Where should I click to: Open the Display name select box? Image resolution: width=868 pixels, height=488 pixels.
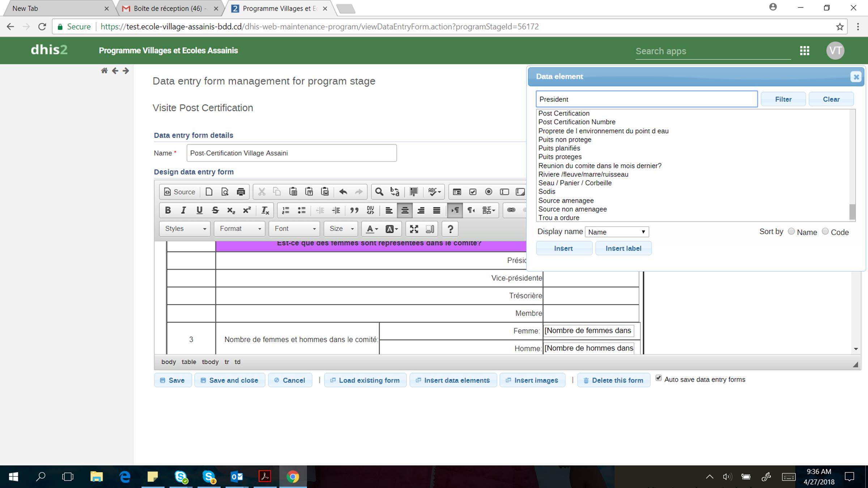click(617, 232)
